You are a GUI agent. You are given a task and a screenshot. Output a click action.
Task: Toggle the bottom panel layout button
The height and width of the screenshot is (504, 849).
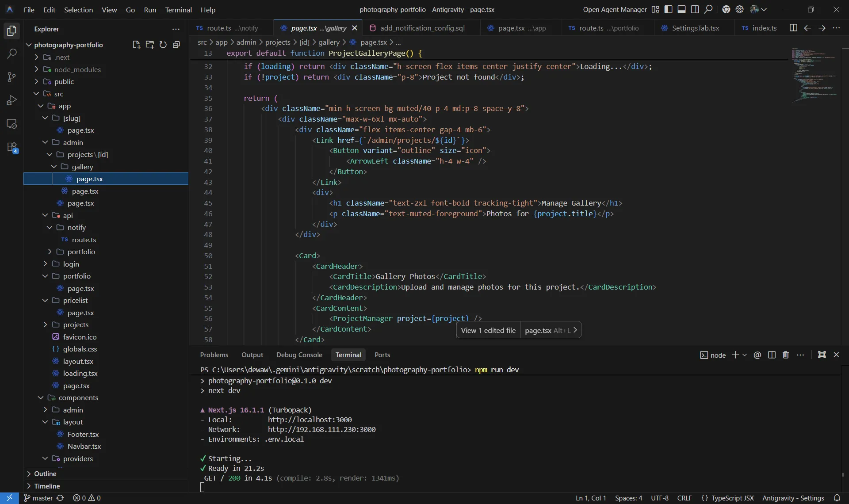click(x=682, y=9)
